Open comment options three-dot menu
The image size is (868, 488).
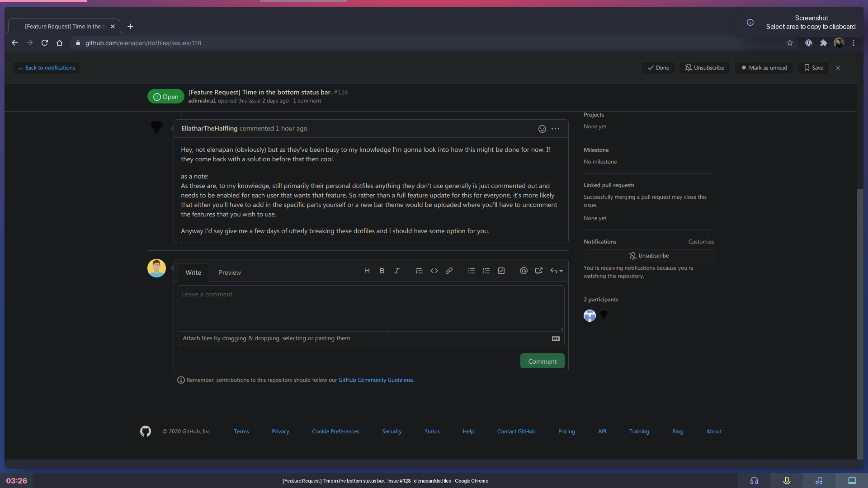click(556, 129)
